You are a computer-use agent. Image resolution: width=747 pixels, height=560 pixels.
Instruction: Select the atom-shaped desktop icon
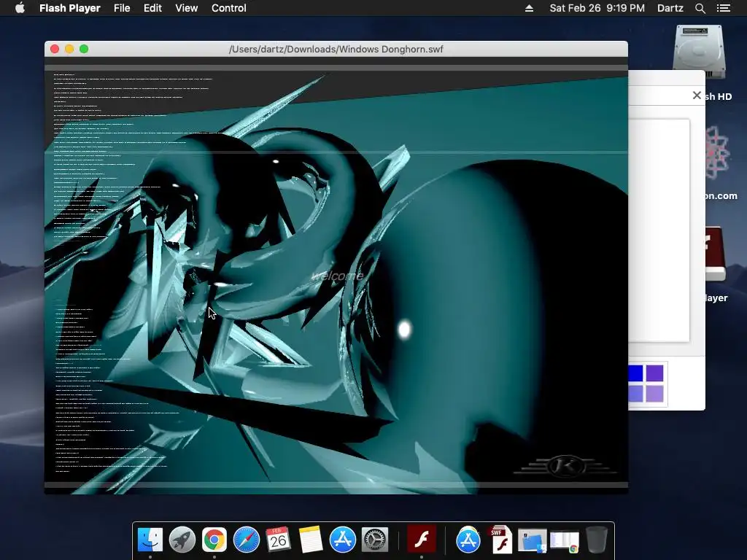(x=716, y=153)
